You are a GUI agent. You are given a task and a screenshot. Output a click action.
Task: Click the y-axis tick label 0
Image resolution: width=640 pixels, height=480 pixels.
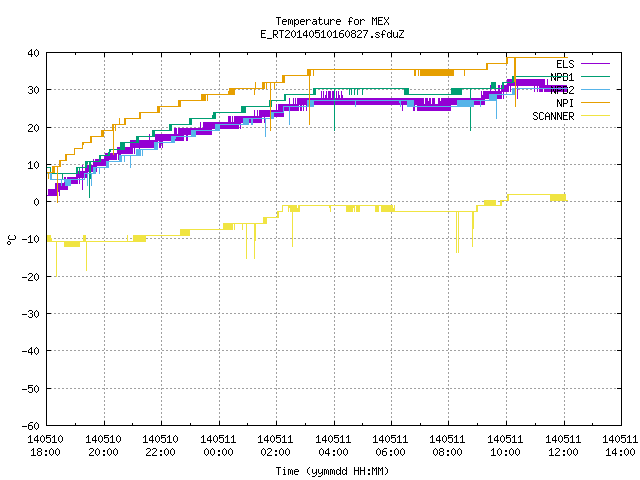(x=37, y=202)
